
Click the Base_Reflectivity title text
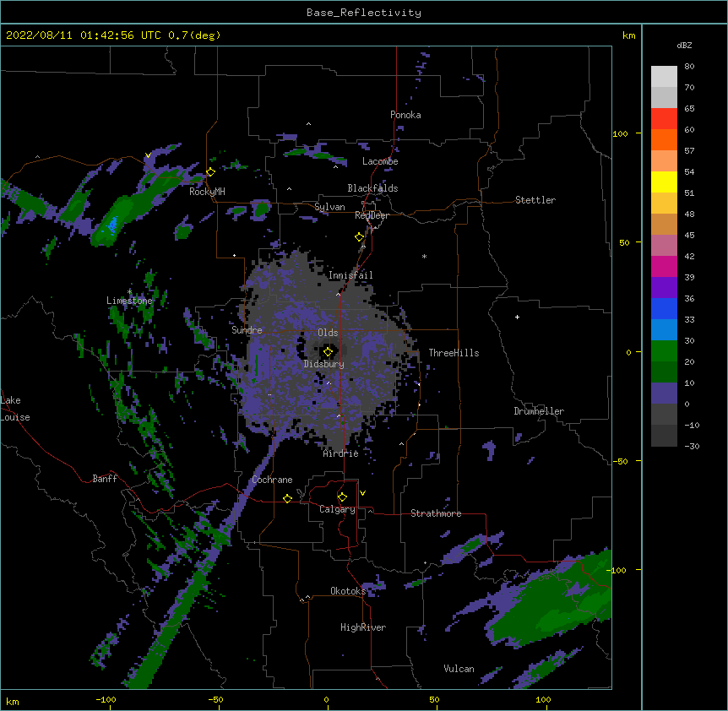pyautogui.click(x=364, y=13)
